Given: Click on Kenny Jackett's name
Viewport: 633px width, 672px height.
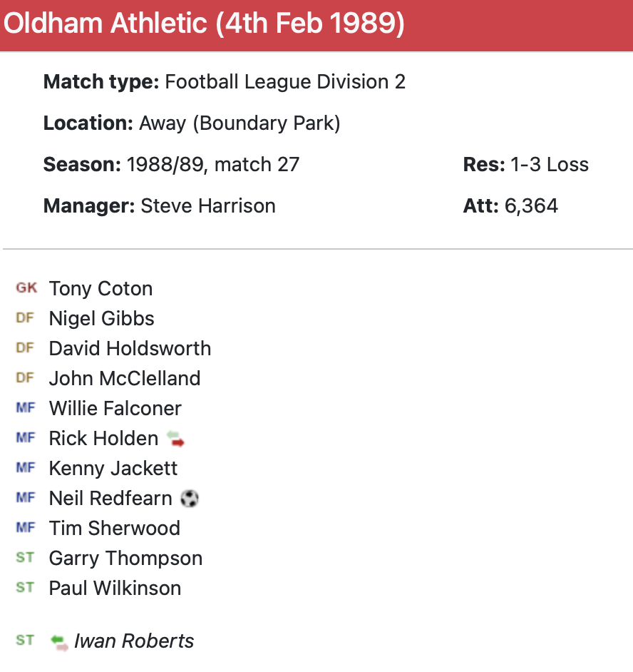Looking at the screenshot, I should click(x=113, y=469).
